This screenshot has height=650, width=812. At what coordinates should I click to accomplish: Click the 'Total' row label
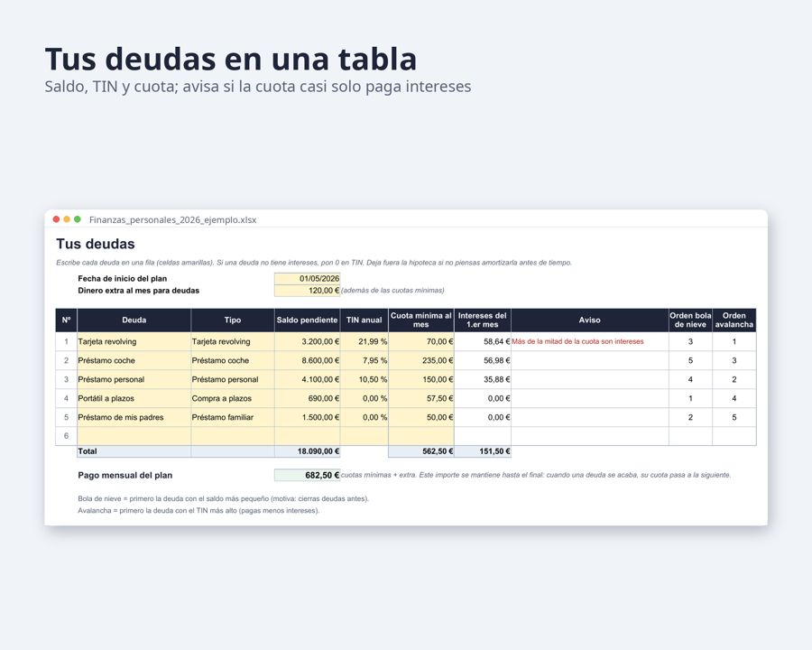(87, 451)
